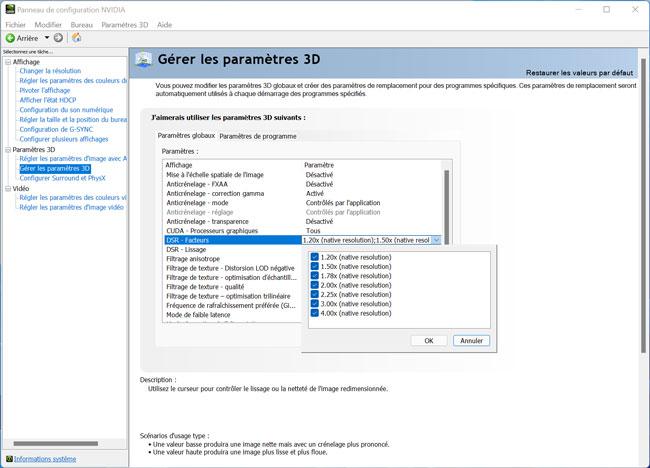Open the Paramètres 3D menu

(124, 23)
